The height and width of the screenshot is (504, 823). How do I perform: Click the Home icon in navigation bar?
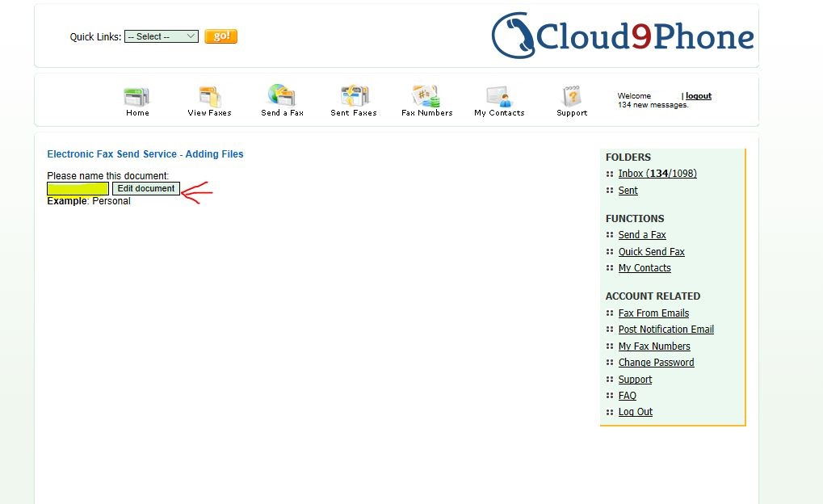pyautogui.click(x=137, y=97)
